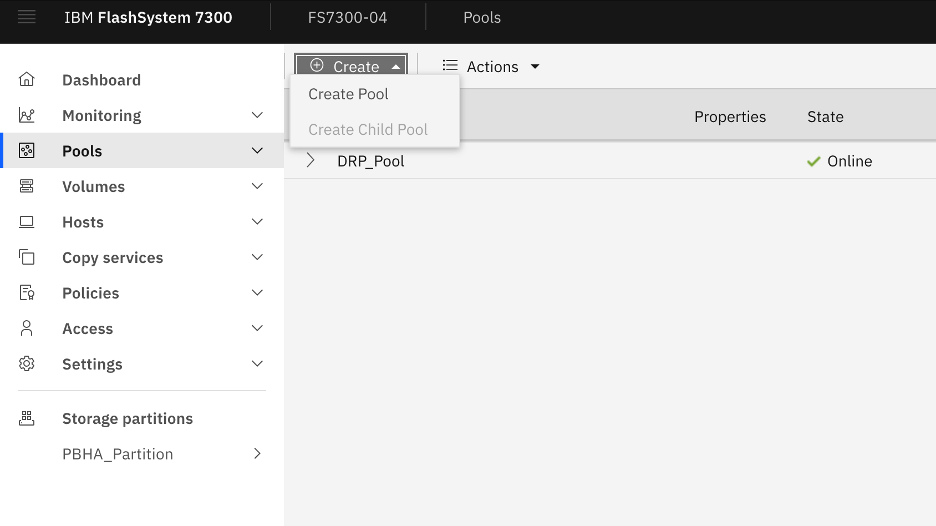
Task: Click the Hosts laptop icon
Action: [x=27, y=222]
